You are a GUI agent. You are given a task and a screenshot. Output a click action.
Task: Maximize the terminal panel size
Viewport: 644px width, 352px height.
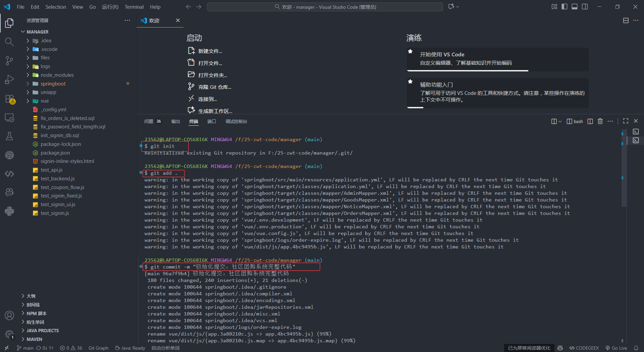click(626, 121)
